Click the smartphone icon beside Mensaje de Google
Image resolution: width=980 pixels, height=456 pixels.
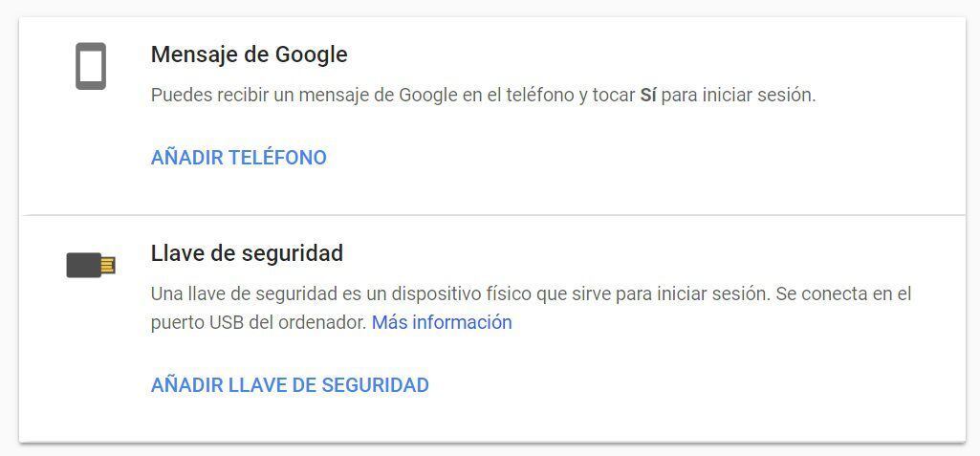tap(91, 66)
